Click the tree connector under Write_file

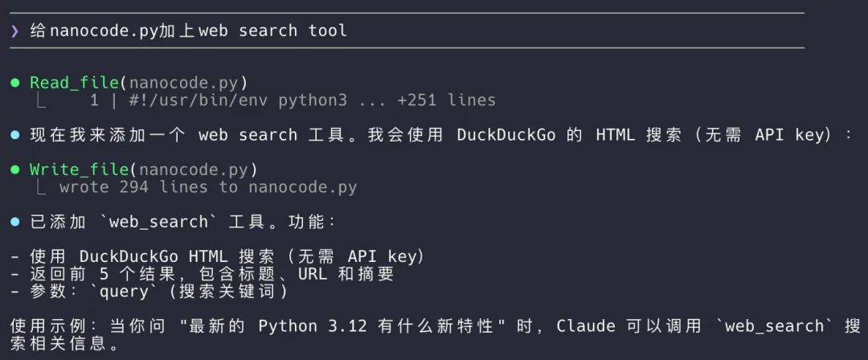click(40, 187)
